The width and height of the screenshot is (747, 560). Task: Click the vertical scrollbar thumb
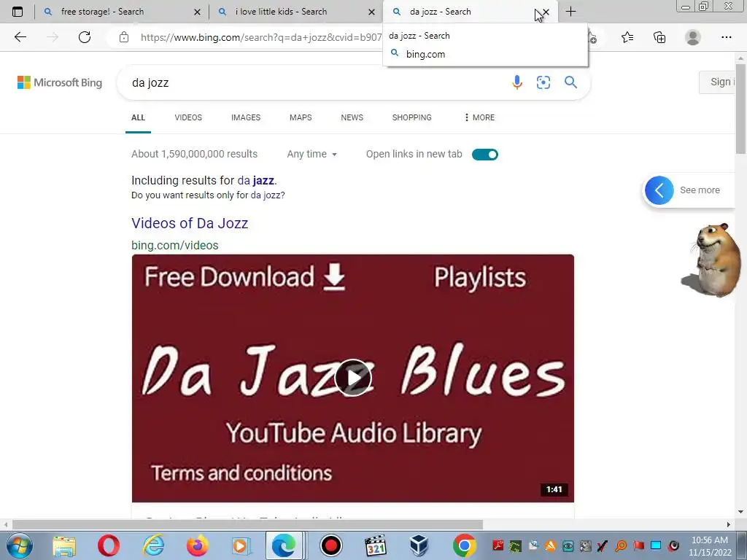[740, 109]
